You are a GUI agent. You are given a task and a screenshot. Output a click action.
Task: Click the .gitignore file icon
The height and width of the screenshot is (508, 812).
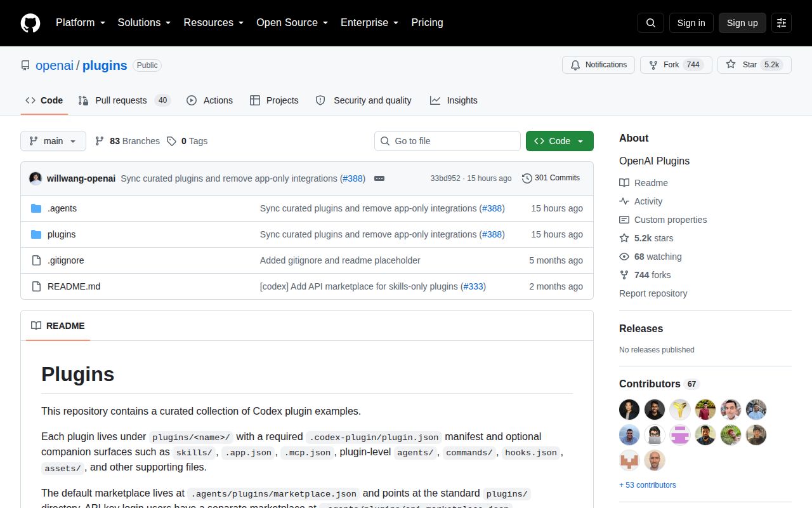36,260
